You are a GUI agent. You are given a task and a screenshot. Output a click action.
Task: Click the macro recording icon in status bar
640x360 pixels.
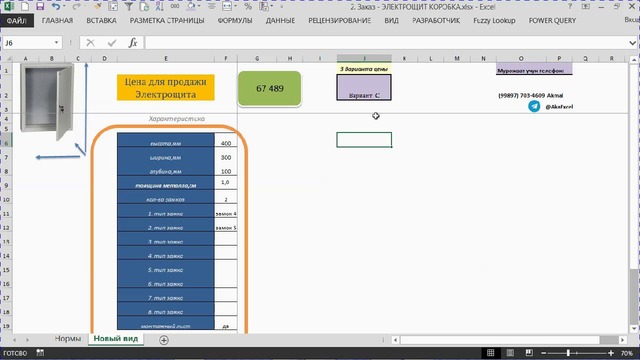coord(40,352)
